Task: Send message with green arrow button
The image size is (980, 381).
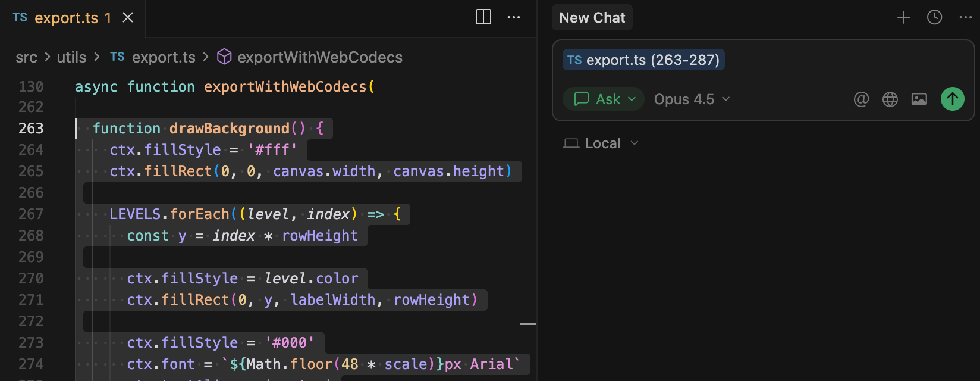Action: tap(952, 99)
